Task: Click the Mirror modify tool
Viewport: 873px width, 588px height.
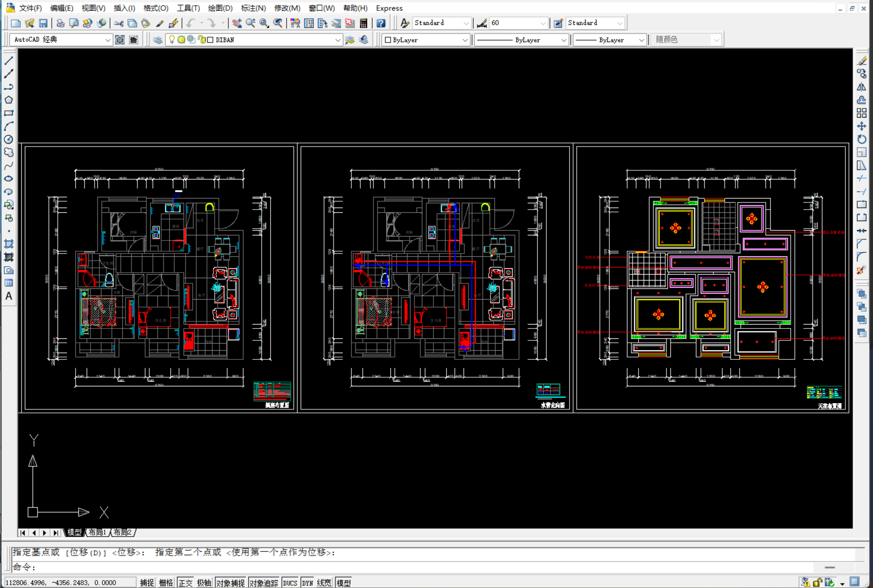Action: pos(862,87)
